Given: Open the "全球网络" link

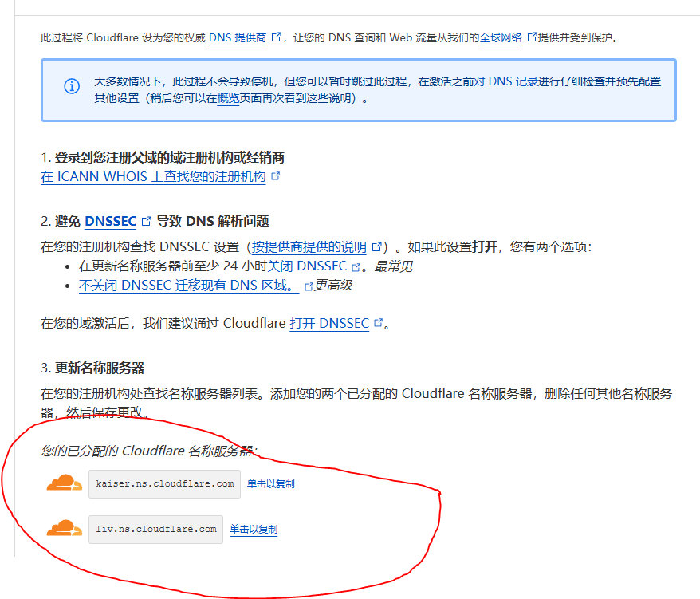Looking at the screenshot, I should pyautogui.click(x=501, y=37).
